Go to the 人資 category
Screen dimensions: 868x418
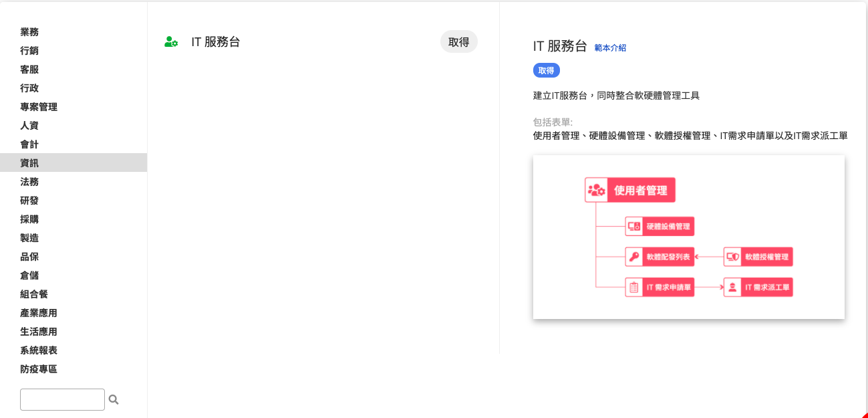(29, 126)
